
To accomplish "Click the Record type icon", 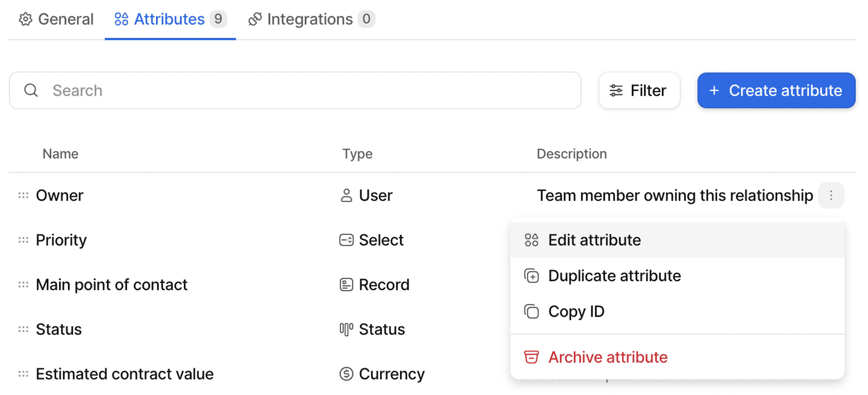I will (x=346, y=285).
